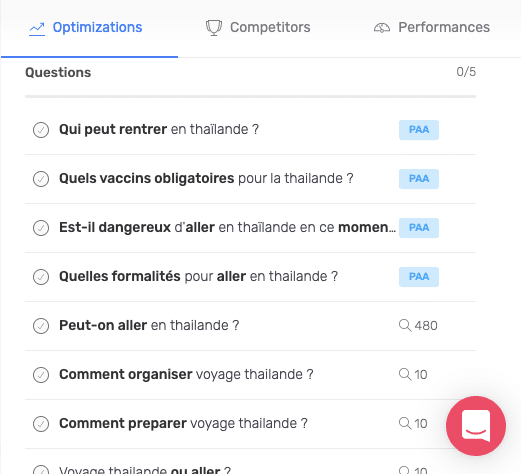
Task: Click the chart icon beside Optimizations
Action: 37,29
